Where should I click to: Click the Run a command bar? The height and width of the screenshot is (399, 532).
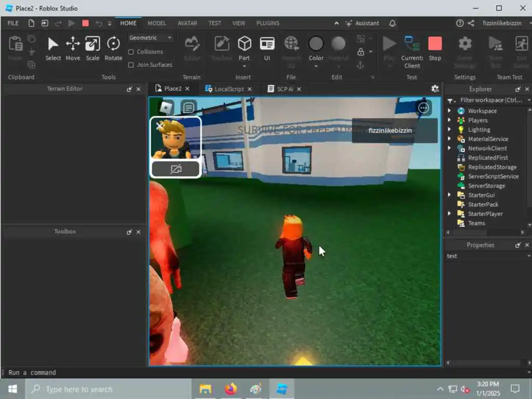click(264, 373)
